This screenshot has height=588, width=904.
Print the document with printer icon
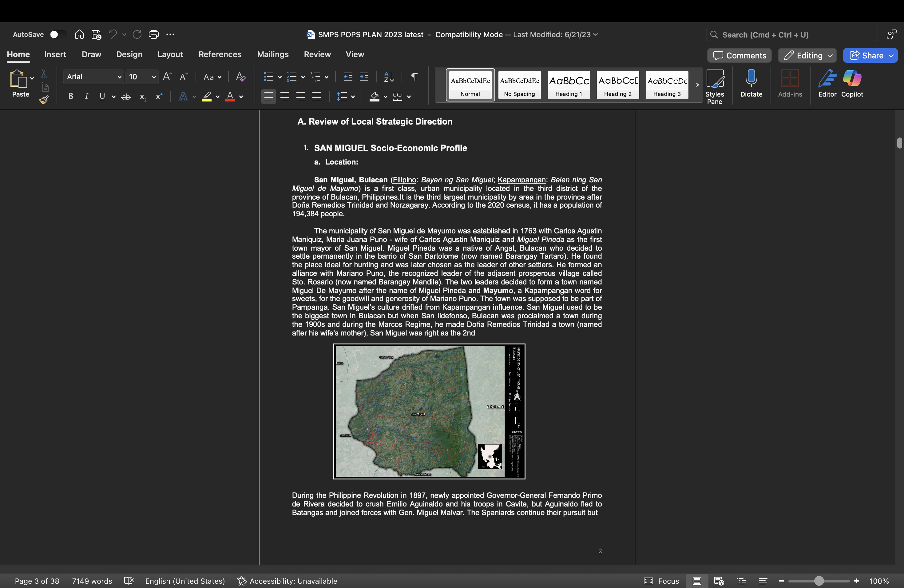coord(154,34)
